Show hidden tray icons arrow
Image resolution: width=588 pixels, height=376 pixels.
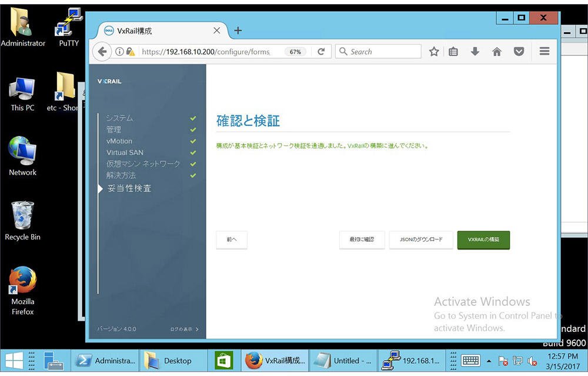pos(489,361)
